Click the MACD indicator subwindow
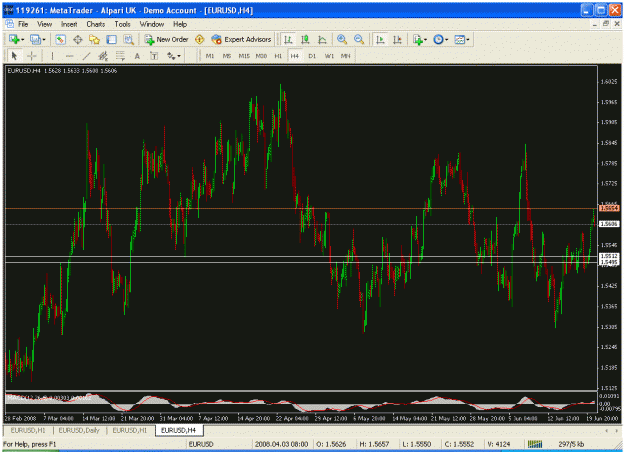Screen dimensions: 625x452 tap(301, 403)
